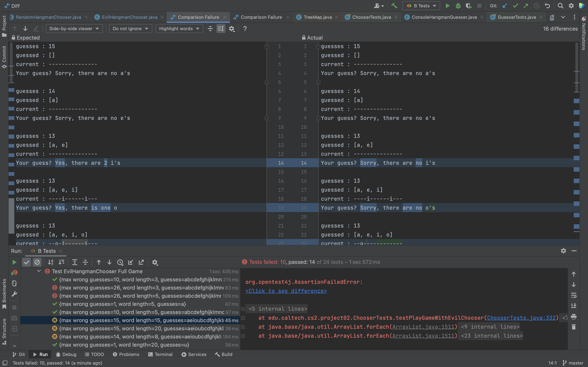This screenshot has width=588, height=367.
Task: Click the Git update project arrow
Action: click(505, 6)
